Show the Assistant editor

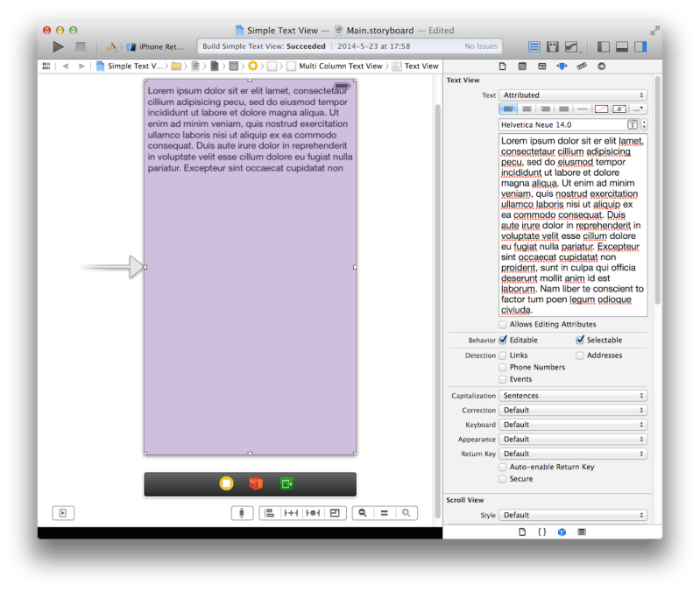point(553,46)
